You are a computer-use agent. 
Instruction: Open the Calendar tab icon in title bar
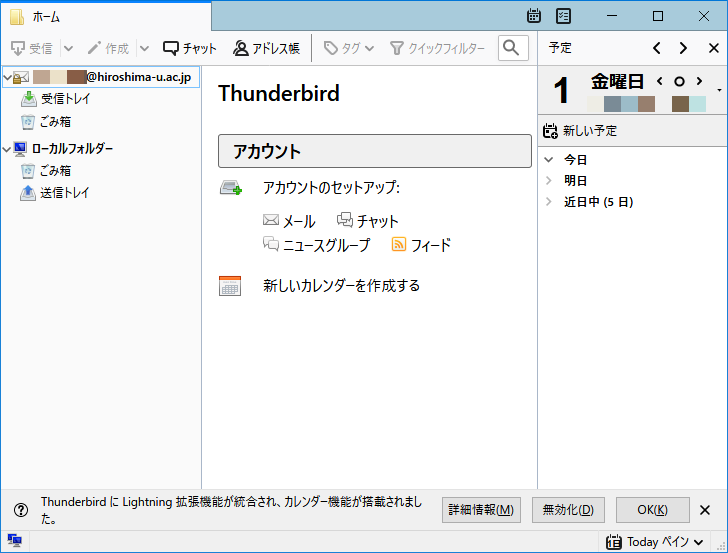533,16
